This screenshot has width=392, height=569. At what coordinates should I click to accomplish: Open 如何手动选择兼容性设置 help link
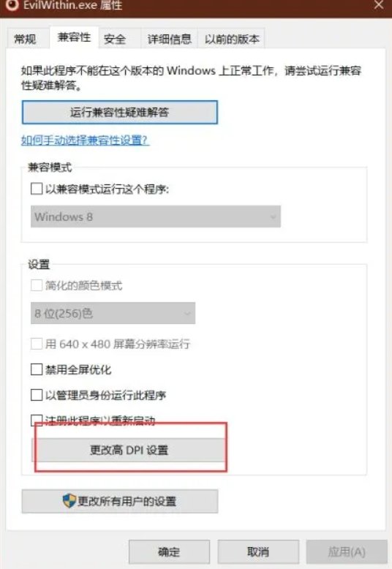(85, 140)
